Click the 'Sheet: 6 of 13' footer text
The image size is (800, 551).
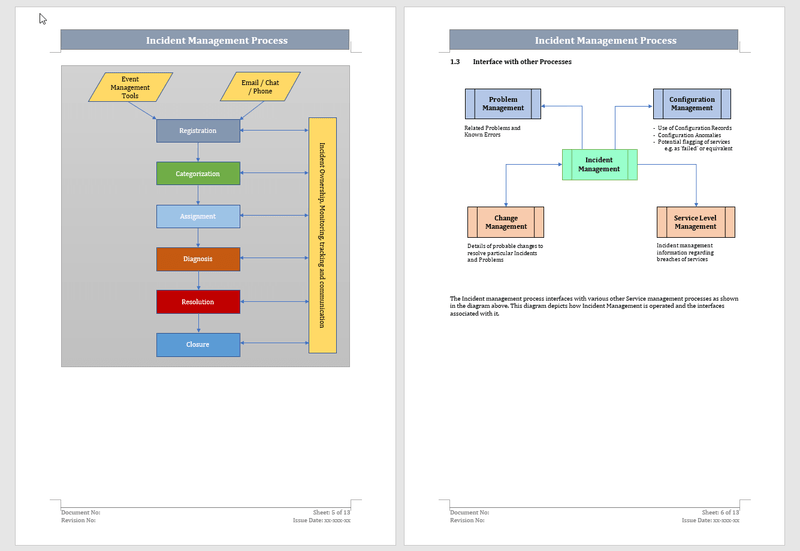tap(719, 512)
